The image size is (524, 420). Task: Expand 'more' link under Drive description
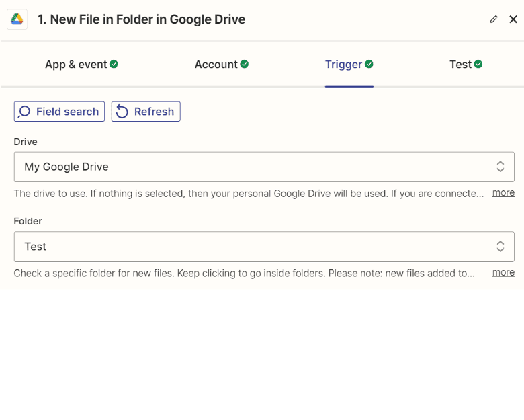[503, 193]
